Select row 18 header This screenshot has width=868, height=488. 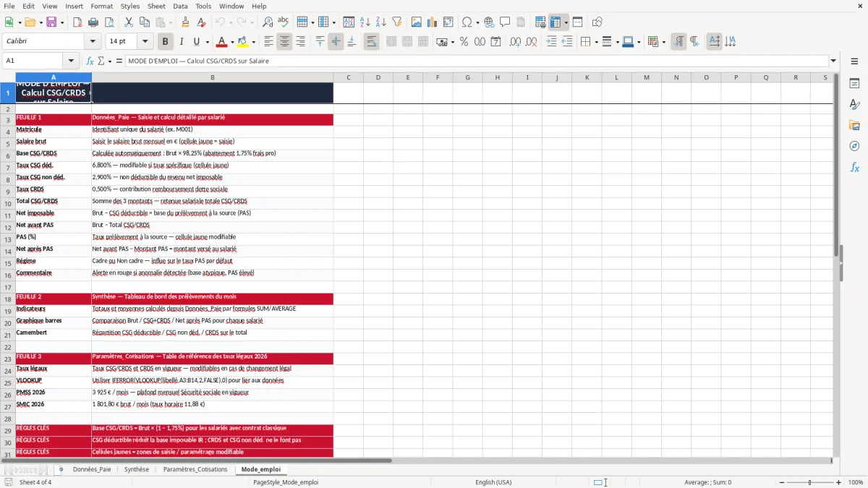click(8, 299)
